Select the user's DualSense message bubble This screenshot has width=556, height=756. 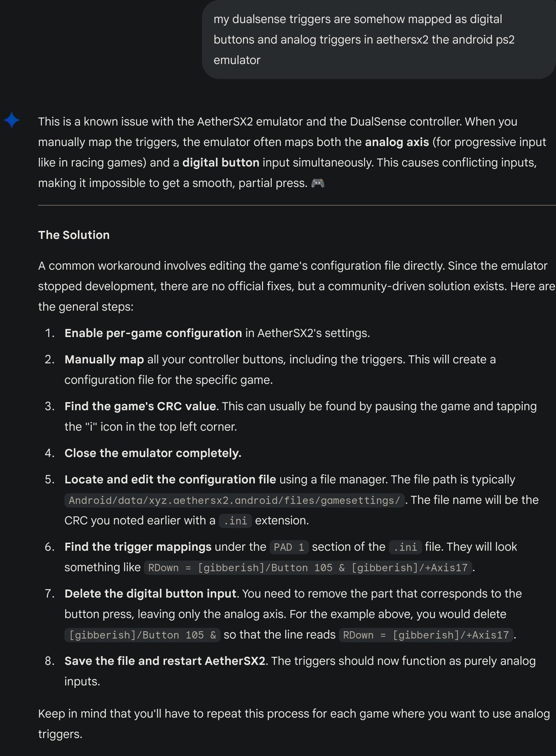(x=379, y=39)
